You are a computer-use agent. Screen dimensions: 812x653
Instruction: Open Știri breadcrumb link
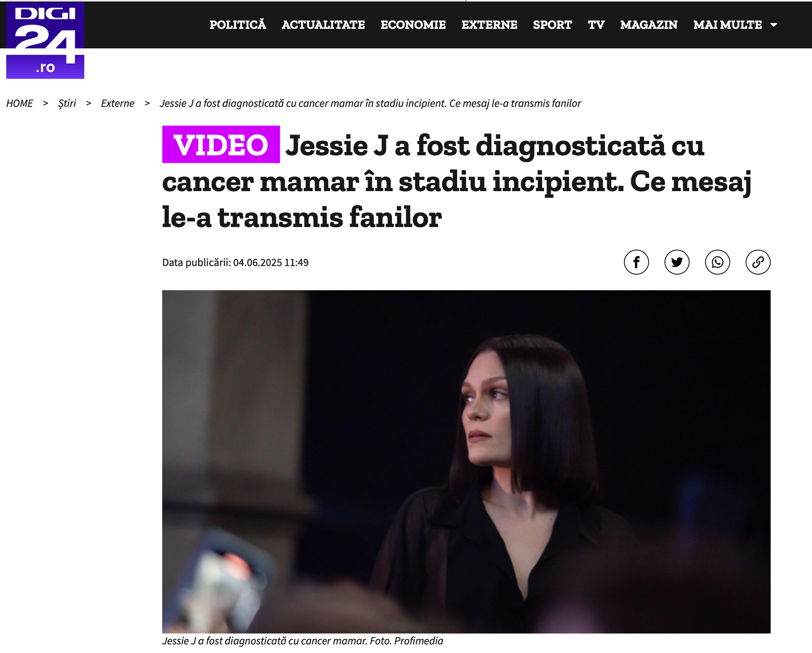pyautogui.click(x=67, y=104)
